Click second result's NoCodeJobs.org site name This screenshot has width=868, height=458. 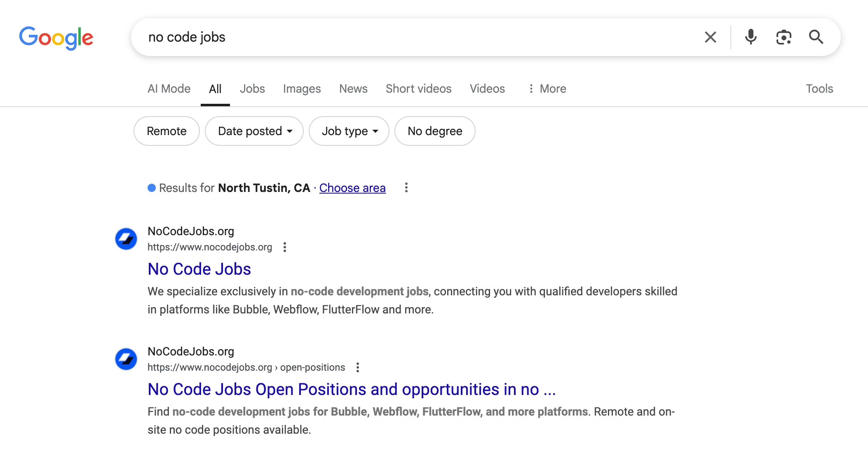191,352
